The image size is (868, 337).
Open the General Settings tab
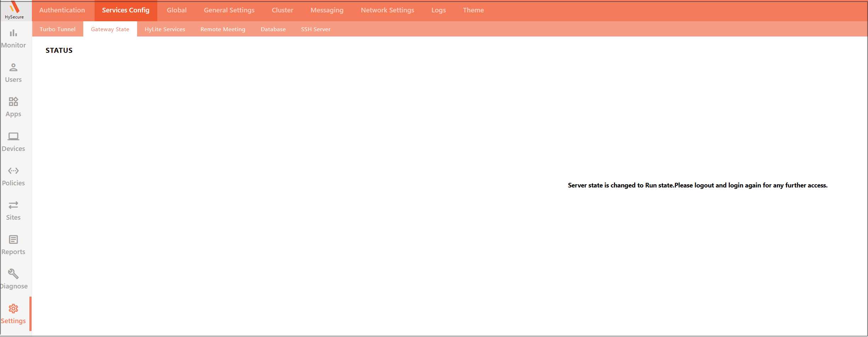pos(229,10)
